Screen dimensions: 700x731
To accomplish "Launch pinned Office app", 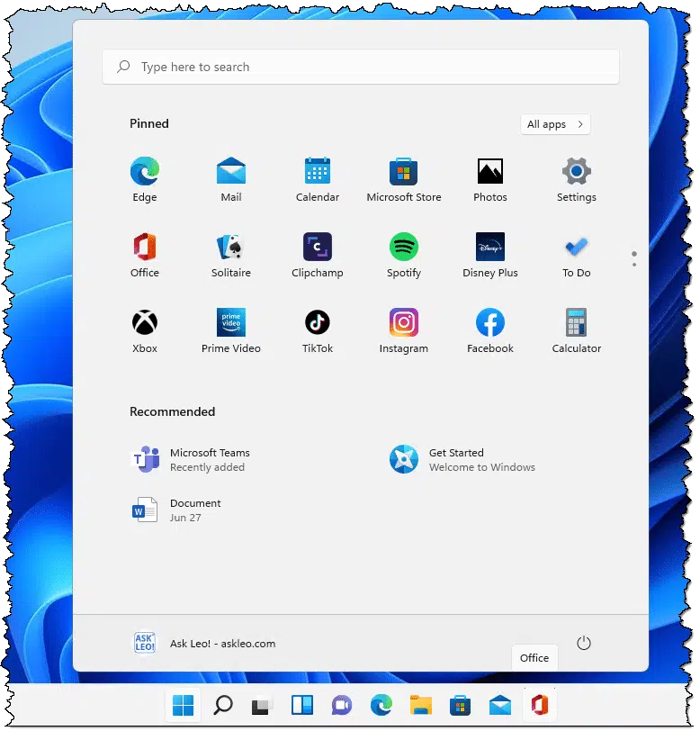I will point(145,255).
